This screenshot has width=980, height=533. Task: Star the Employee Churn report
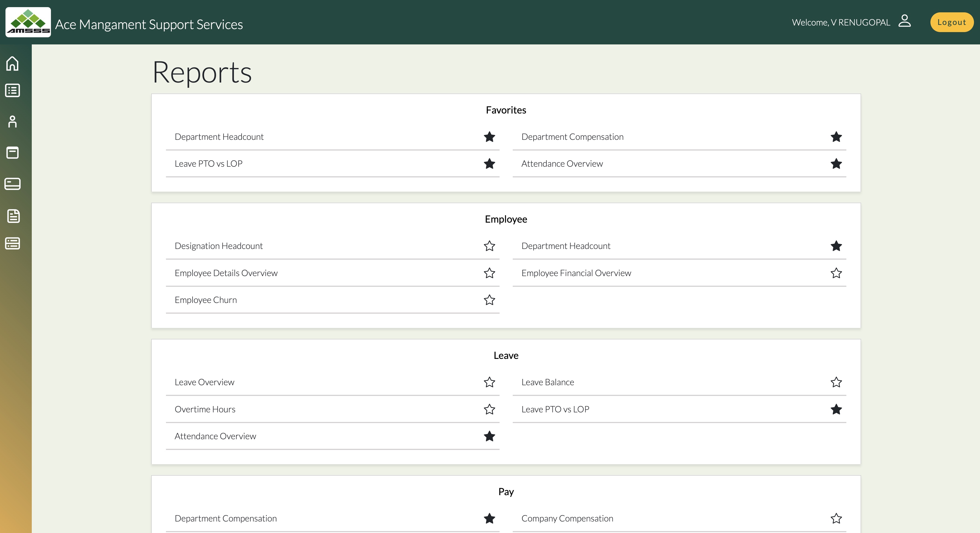489,300
